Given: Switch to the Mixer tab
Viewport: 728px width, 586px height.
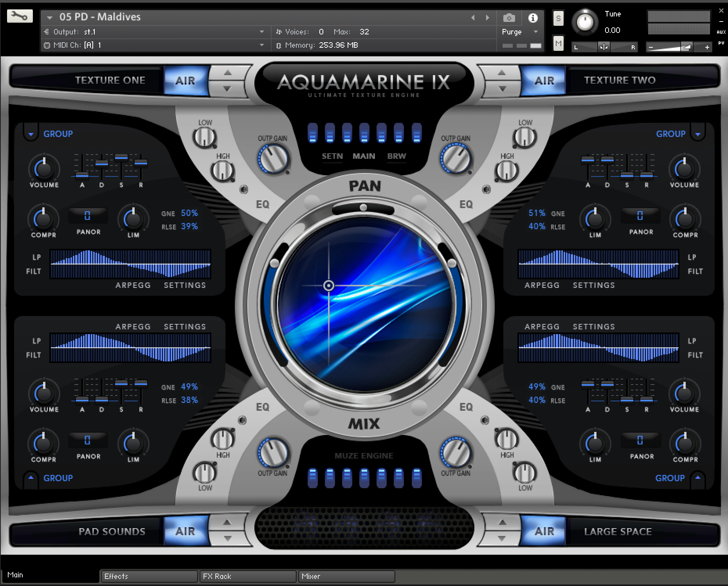Looking at the screenshot, I should (x=346, y=576).
